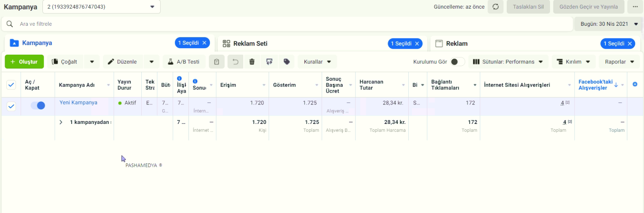Open the Raporlar dropdown
This screenshot has width=644, height=213.
[x=619, y=62]
